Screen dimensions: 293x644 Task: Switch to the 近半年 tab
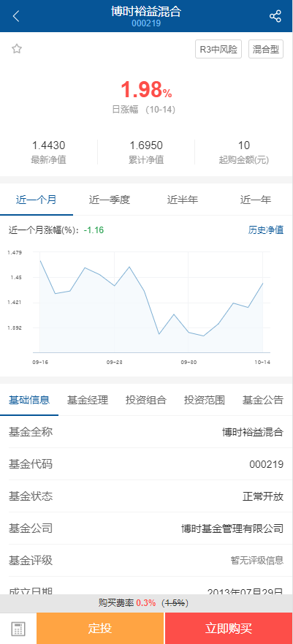tap(183, 200)
